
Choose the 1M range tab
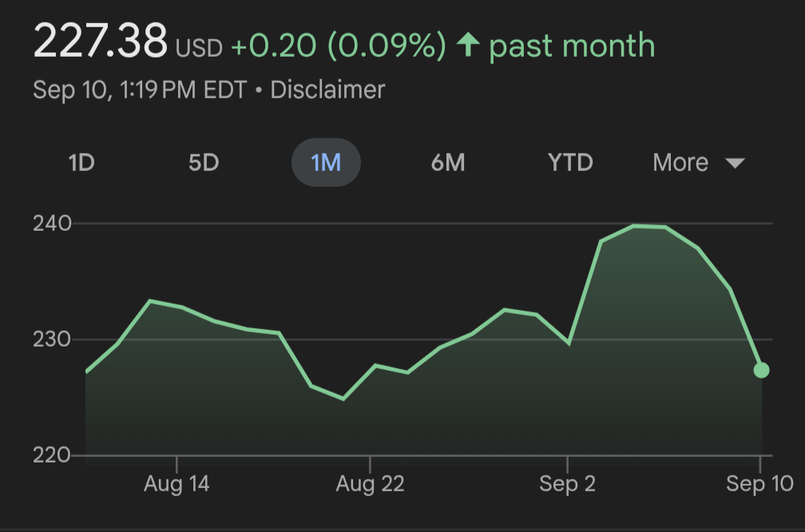click(326, 163)
